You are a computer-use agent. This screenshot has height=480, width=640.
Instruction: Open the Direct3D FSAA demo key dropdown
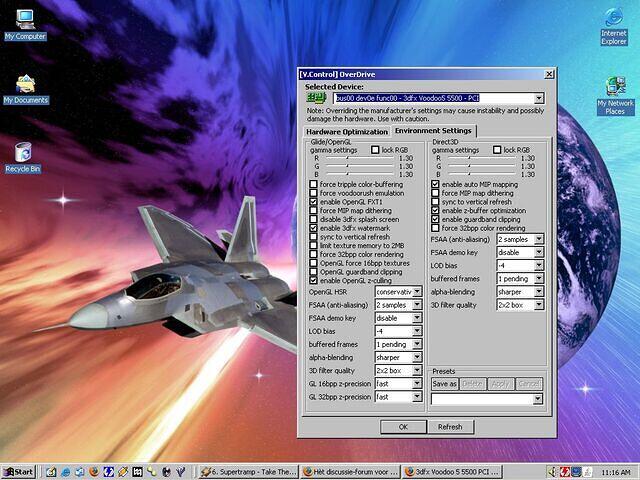[x=539, y=252]
